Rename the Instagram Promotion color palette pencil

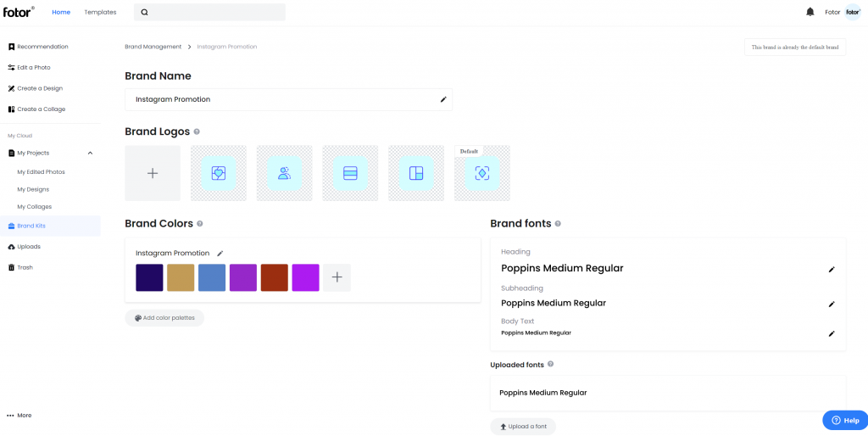(220, 253)
